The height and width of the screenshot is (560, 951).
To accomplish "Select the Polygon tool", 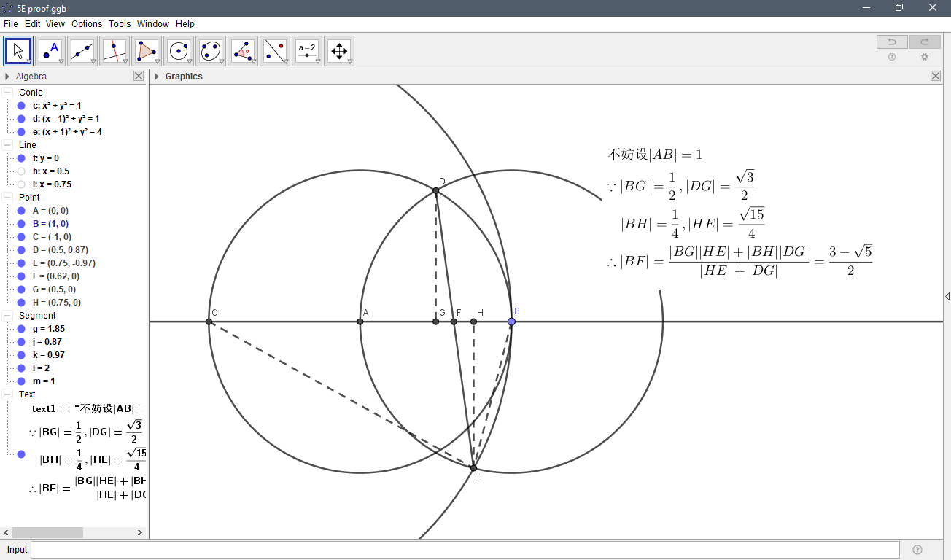I will (147, 50).
